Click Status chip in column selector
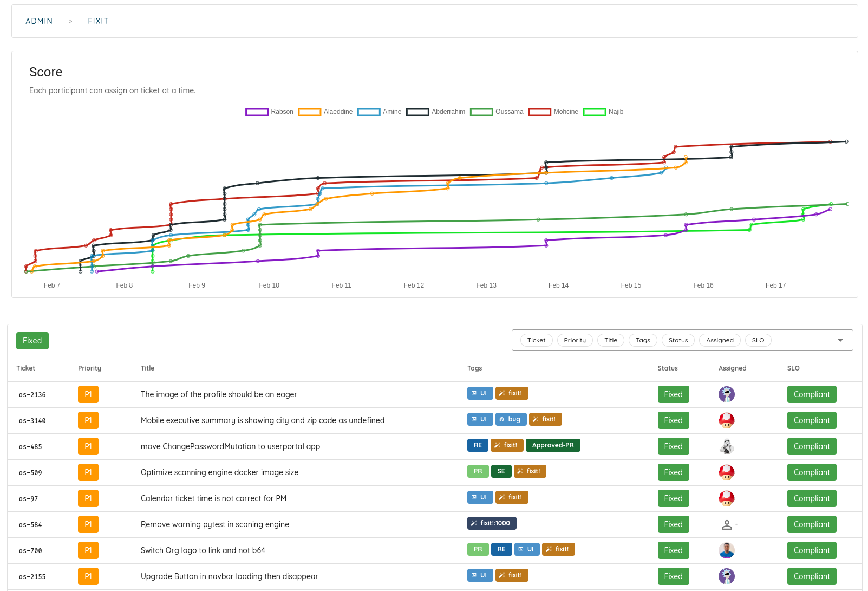The width and height of the screenshot is (868, 591). [x=678, y=340]
